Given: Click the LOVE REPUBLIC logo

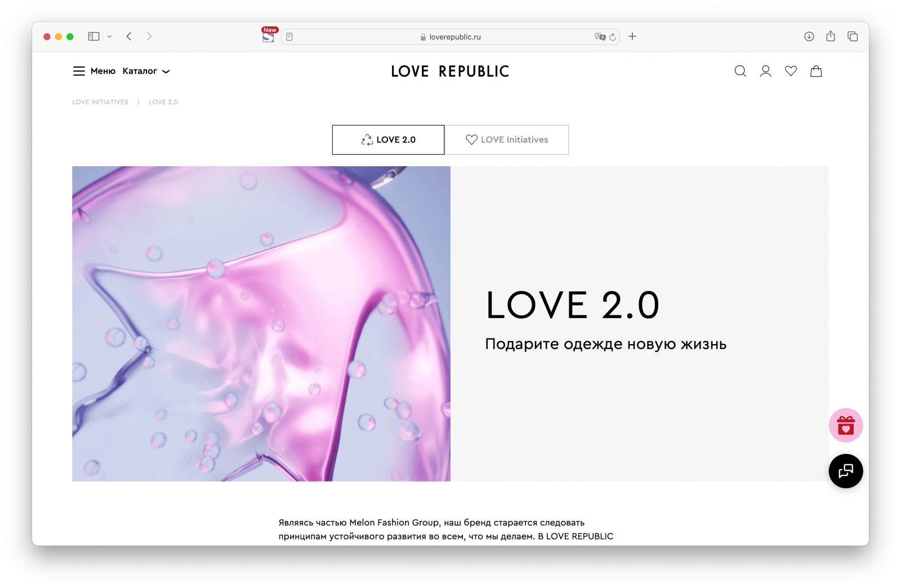Looking at the screenshot, I should point(450,72).
